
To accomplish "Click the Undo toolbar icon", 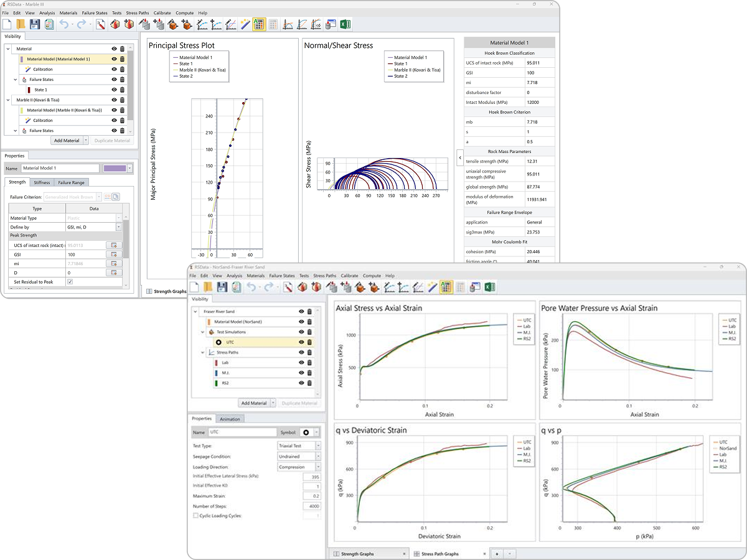I will pyautogui.click(x=63, y=24).
